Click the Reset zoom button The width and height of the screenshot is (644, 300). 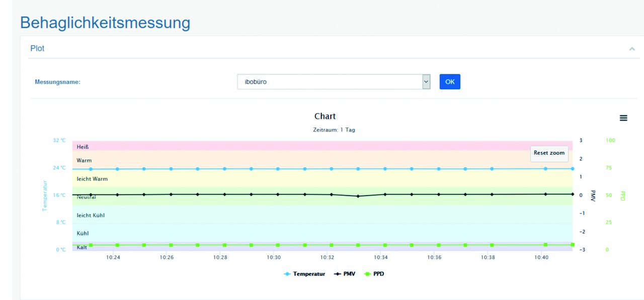549,153
